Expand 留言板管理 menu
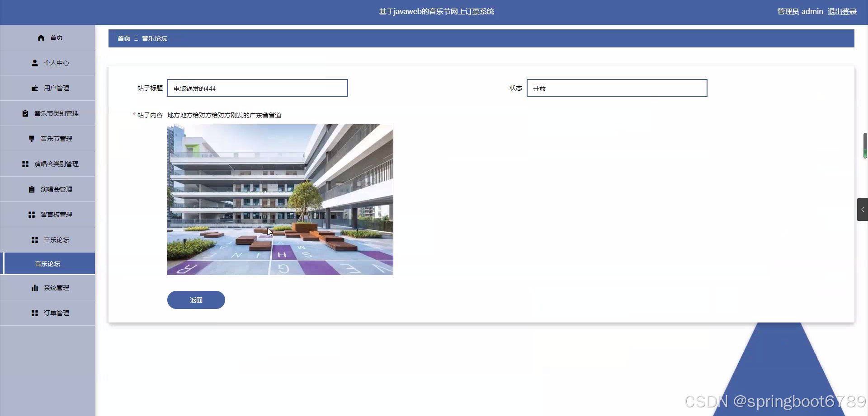Image resolution: width=868 pixels, height=416 pixels. tap(47, 215)
